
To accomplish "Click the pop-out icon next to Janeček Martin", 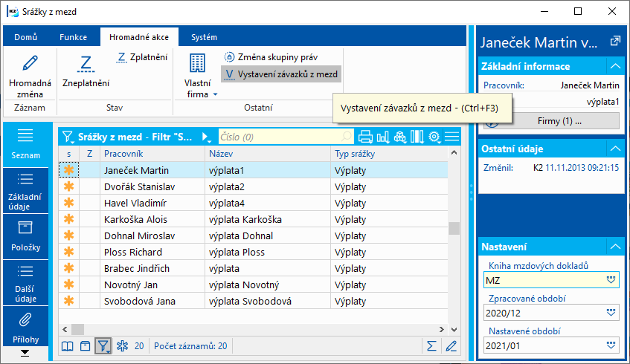I will click(x=614, y=42).
